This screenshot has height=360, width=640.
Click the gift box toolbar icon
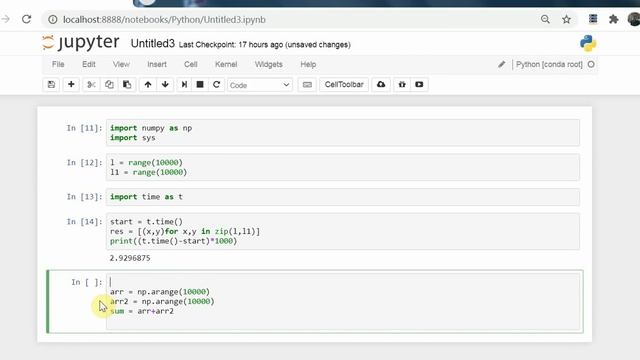[x=402, y=84]
